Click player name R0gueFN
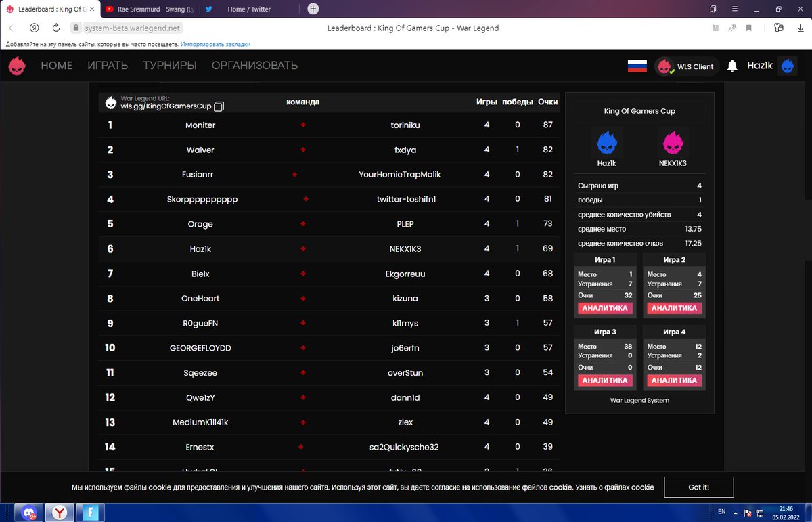 pos(200,323)
